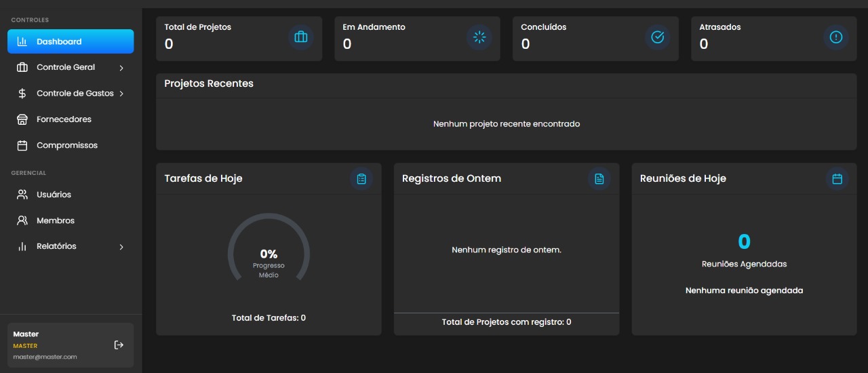The height and width of the screenshot is (373, 868).
Task: Open the Usuários page
Action: (54, 195)
